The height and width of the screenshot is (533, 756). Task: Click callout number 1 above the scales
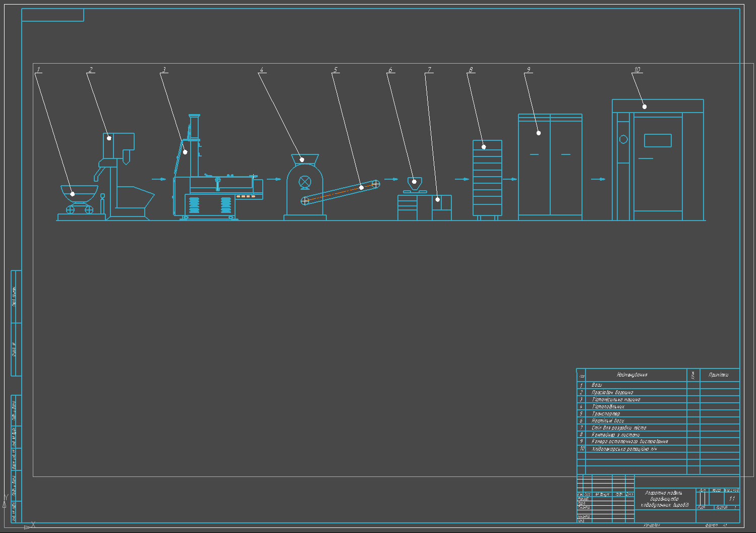click(38, 70)
